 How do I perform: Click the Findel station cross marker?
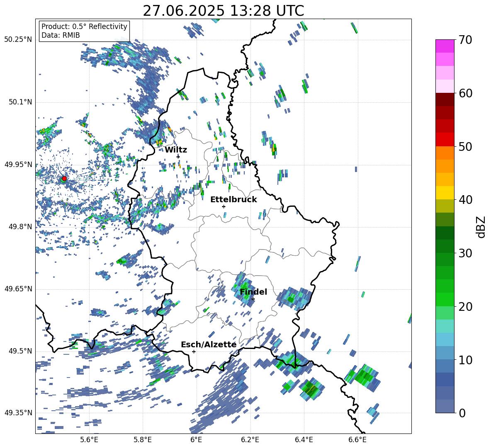click(x=253, y=299)
